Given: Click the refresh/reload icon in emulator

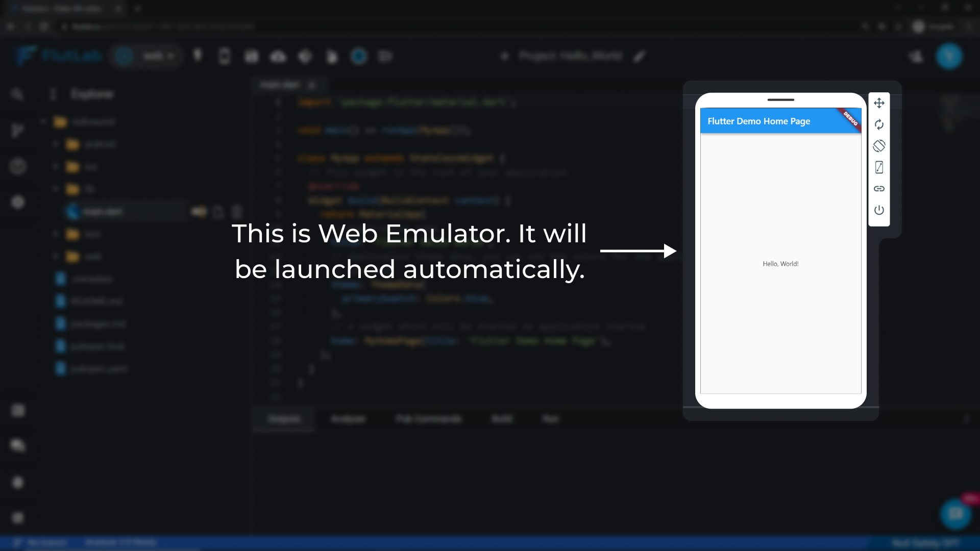Looking at the screenshot, I should (880, 125).
